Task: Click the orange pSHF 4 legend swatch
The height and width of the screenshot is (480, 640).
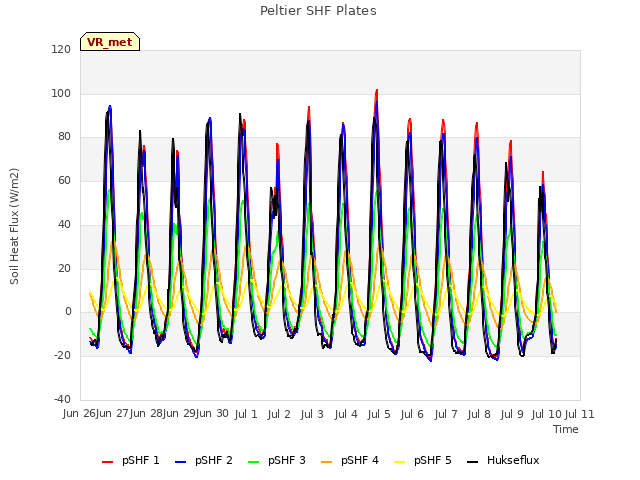Action: coord(327,462)
